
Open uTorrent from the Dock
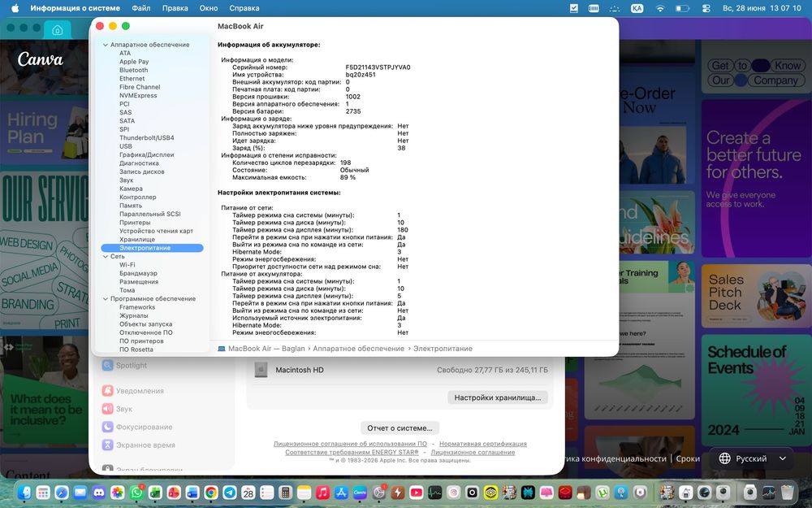pyautogui.click(x=603, y=492)
